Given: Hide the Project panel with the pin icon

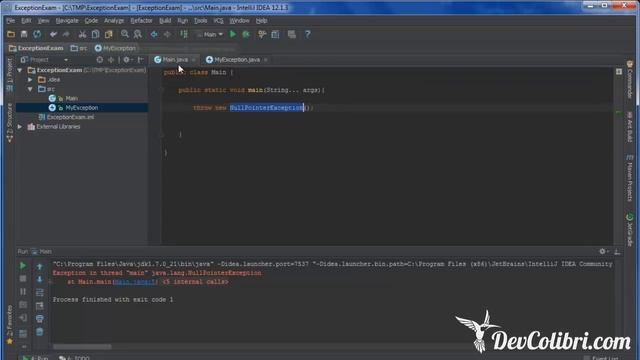Looking at the screenshot, I should pyautogui.click(x=140, y=60).
